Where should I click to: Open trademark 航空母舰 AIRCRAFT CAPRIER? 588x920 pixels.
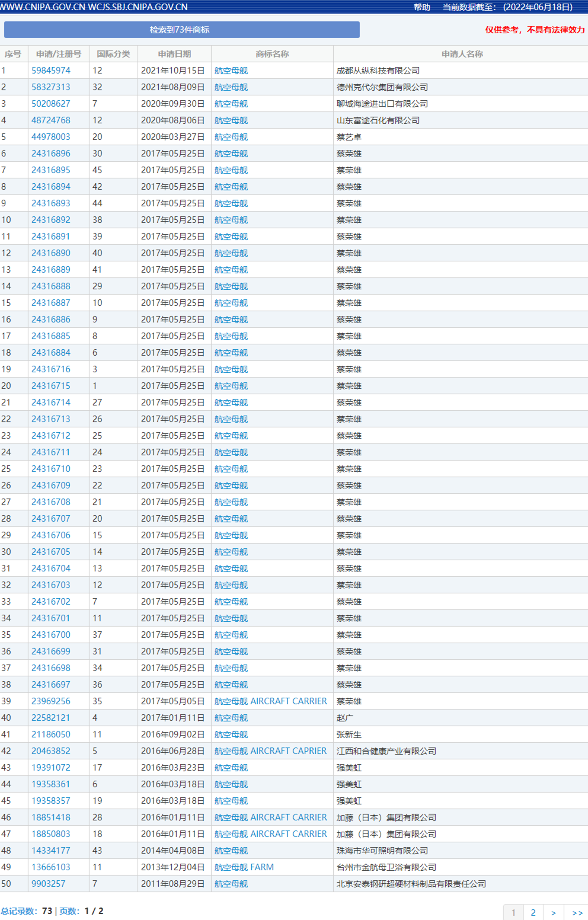(270, 751)
